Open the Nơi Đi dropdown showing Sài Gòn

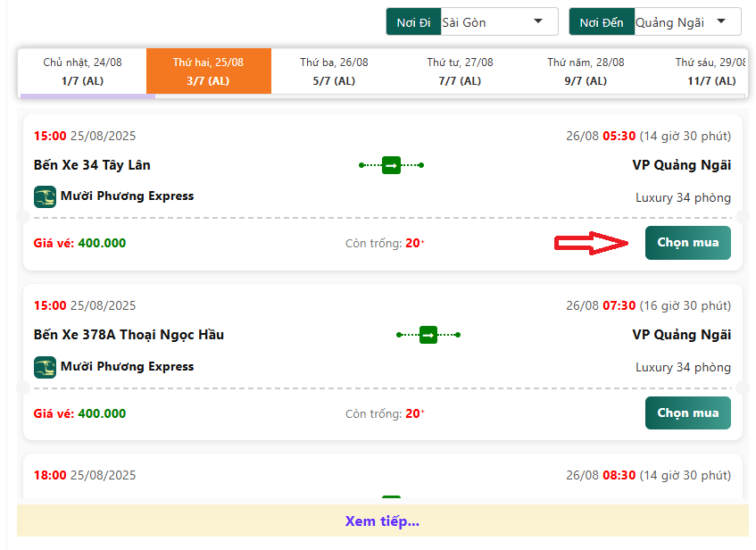[499, 22]
